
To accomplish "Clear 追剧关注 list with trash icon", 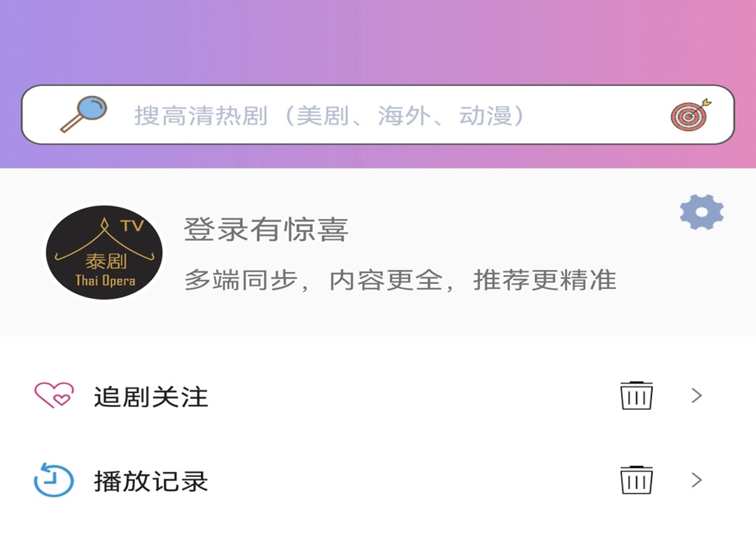I will [636, 395].
